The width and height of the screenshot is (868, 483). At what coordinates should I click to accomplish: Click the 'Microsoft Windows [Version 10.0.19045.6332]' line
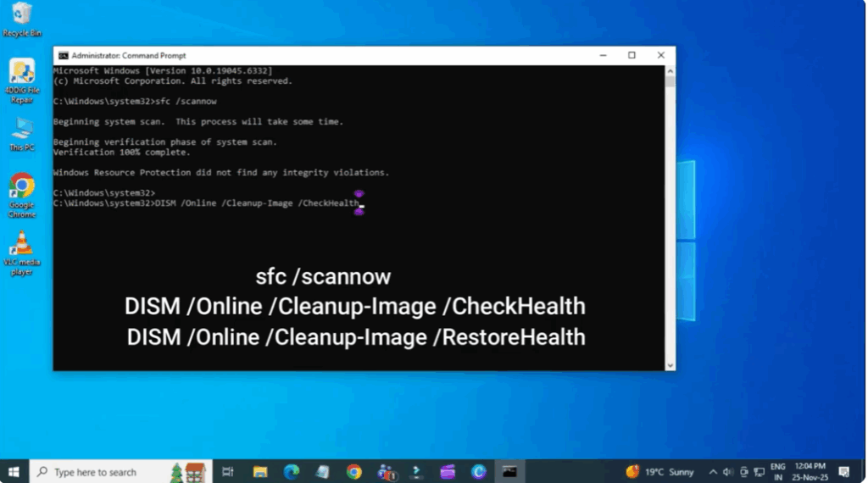point(163,71)
